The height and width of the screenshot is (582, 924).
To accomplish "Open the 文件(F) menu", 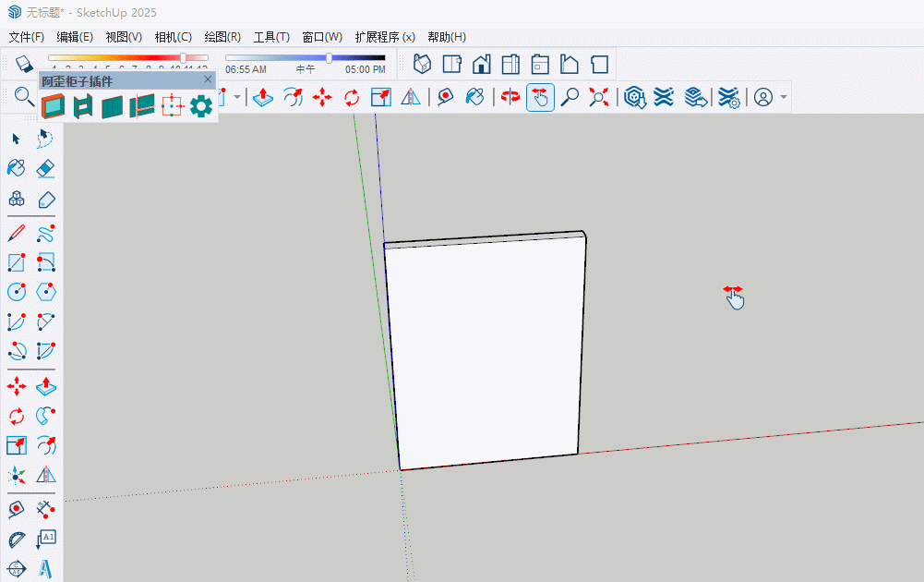I will [x=26, y=37].
